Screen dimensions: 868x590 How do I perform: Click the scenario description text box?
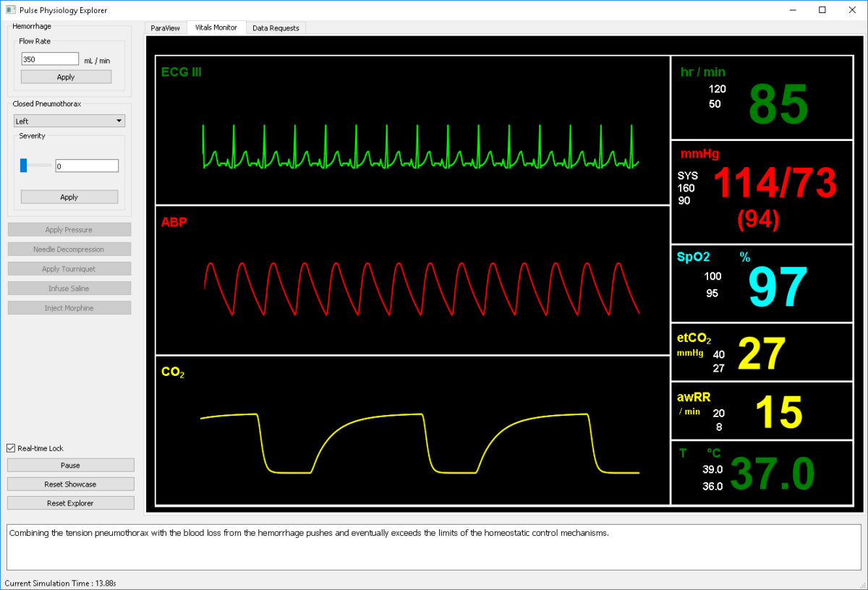tap(434, 547)
